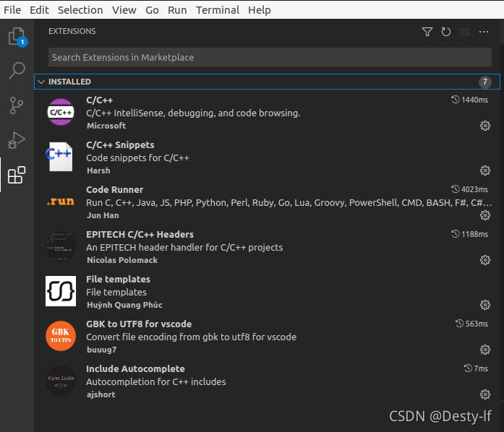Open the Search view icon
504x432 pixels.
pyautogui.click(x=17, y=70)
